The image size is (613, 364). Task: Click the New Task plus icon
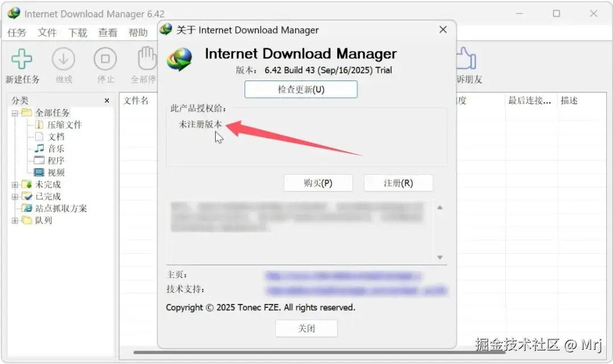pos(22,59)
